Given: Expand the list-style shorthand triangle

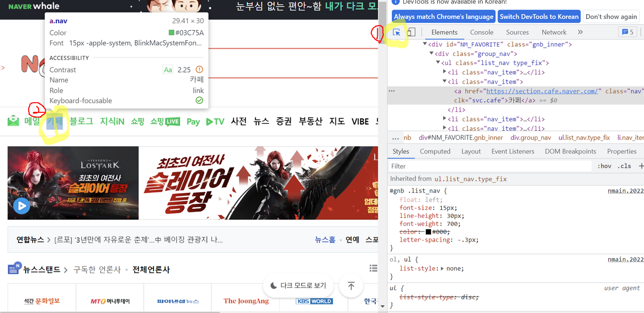Looking at the screenshot, I should pyautogui.click(x=442, y=269).
